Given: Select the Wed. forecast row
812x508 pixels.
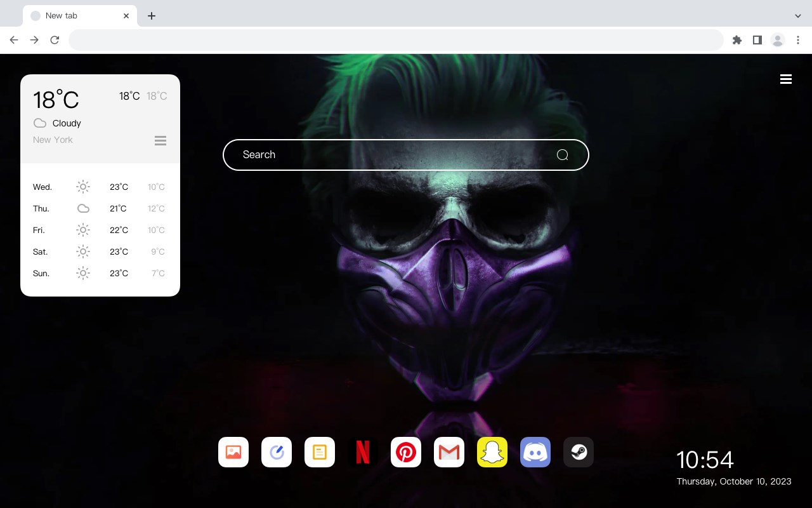Looking at the screenshot, I should tap(100, 187).
